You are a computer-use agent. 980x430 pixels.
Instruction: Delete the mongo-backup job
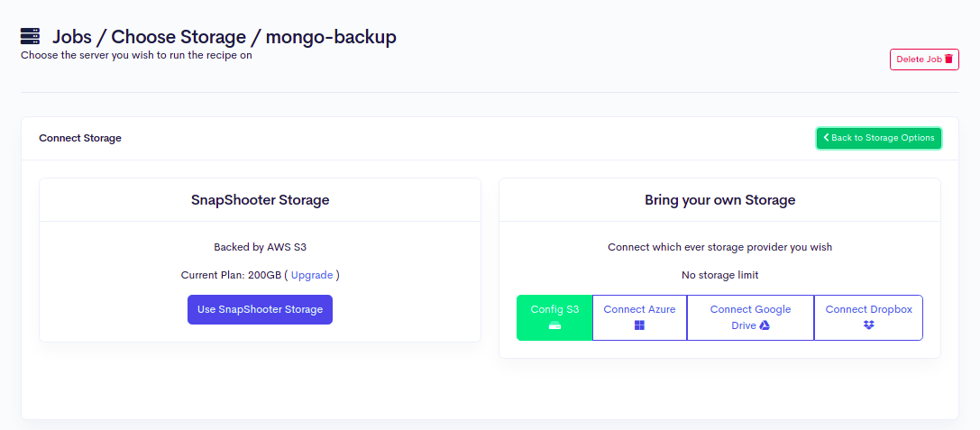tap(924, 59)
